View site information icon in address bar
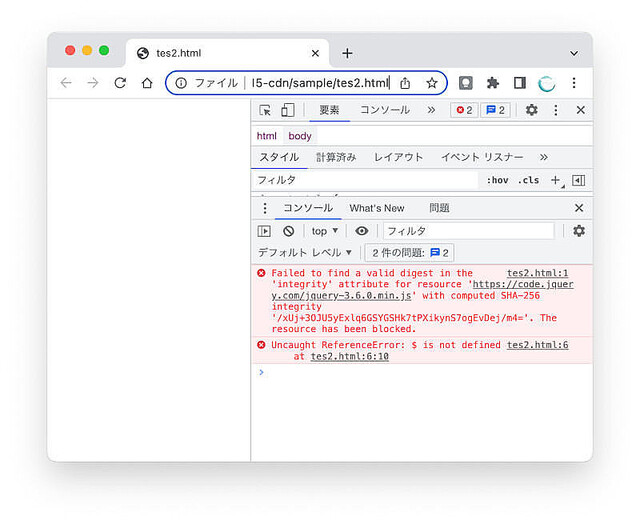The image size is (640, 524). (x=181, y=83)
